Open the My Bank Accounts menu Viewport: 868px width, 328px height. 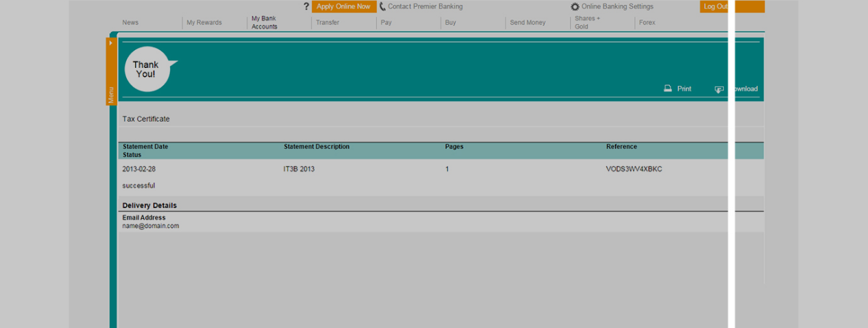[265, 23]
